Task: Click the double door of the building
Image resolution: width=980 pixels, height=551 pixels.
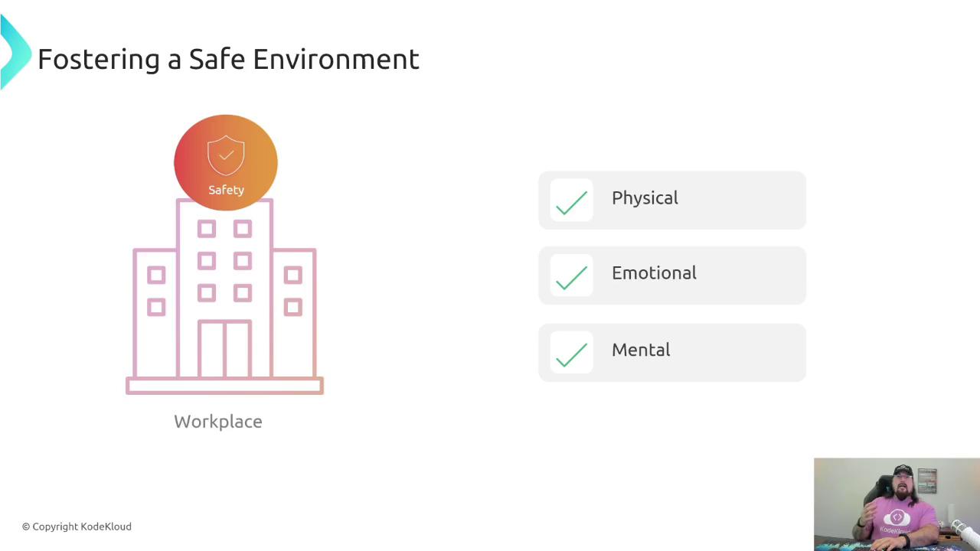Action: point(224,348)
